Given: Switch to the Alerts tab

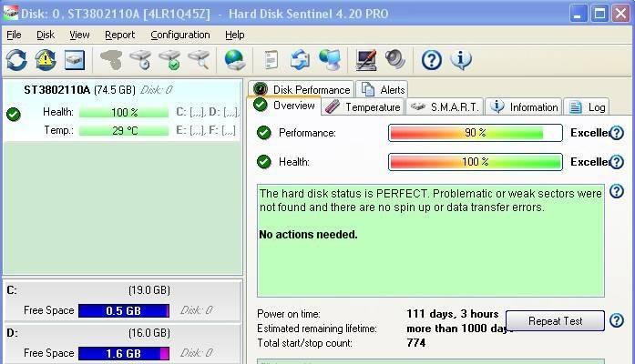Looking at the screenshot, I should coord(383,89).
